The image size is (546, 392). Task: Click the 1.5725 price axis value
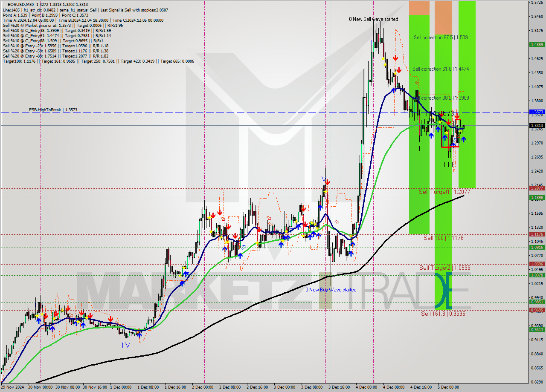click(537, 3)
